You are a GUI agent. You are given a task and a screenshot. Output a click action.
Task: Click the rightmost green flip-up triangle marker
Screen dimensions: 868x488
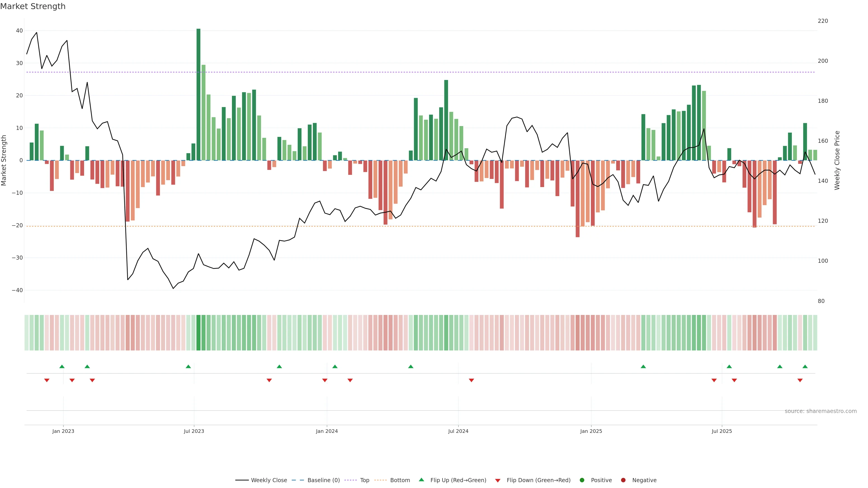coord(805,366)
